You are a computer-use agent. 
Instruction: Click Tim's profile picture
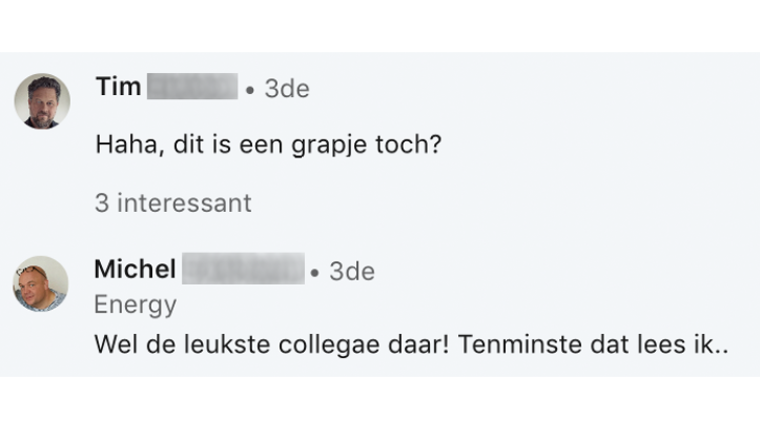pyautogui.click(x=42, y=101)
